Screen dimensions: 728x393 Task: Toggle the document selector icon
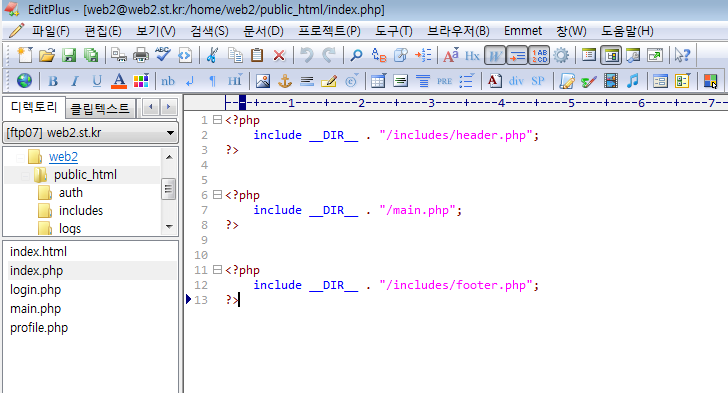tap(589, 55)
